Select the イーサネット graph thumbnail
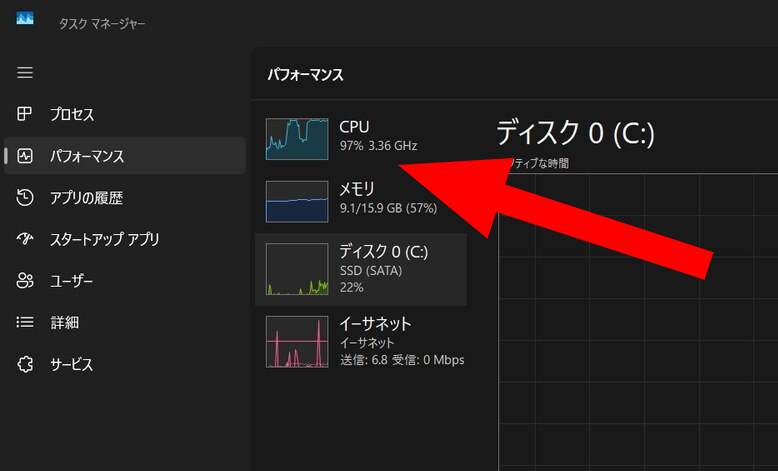 tap(297, 342)
